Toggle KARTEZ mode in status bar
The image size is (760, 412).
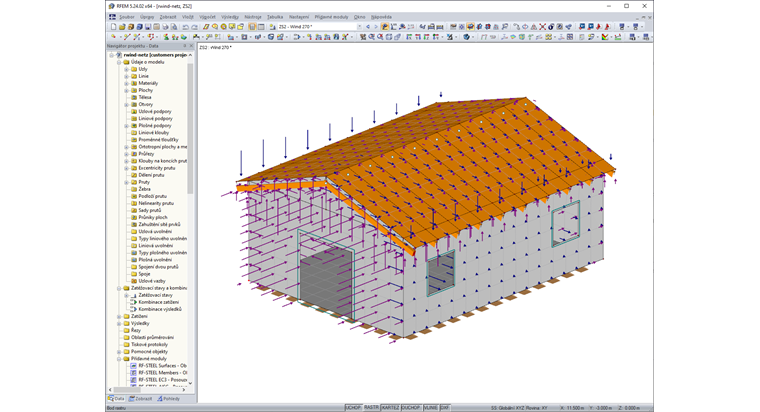click(390, 408)
